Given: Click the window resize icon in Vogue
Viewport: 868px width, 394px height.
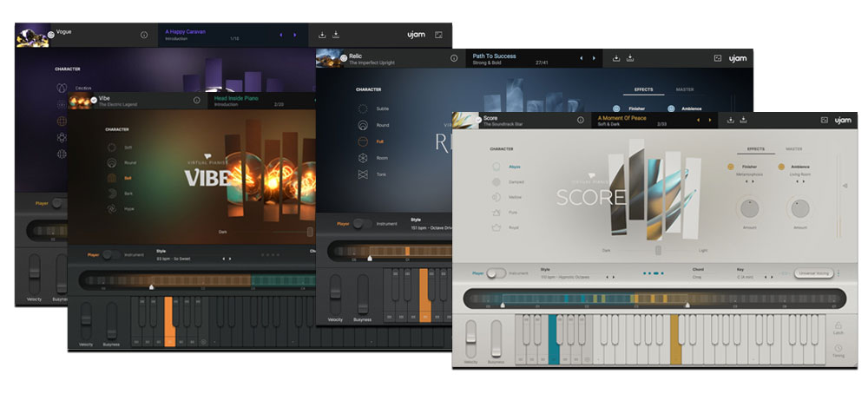Looking at the screenshot, I should [x=438, y=35].
